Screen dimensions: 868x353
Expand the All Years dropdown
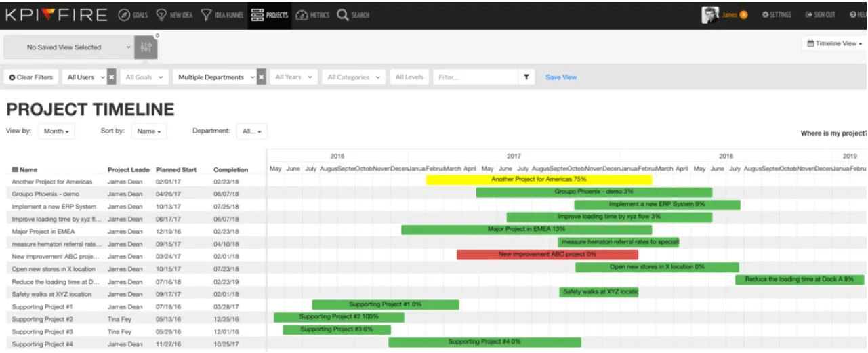(293, 77)
